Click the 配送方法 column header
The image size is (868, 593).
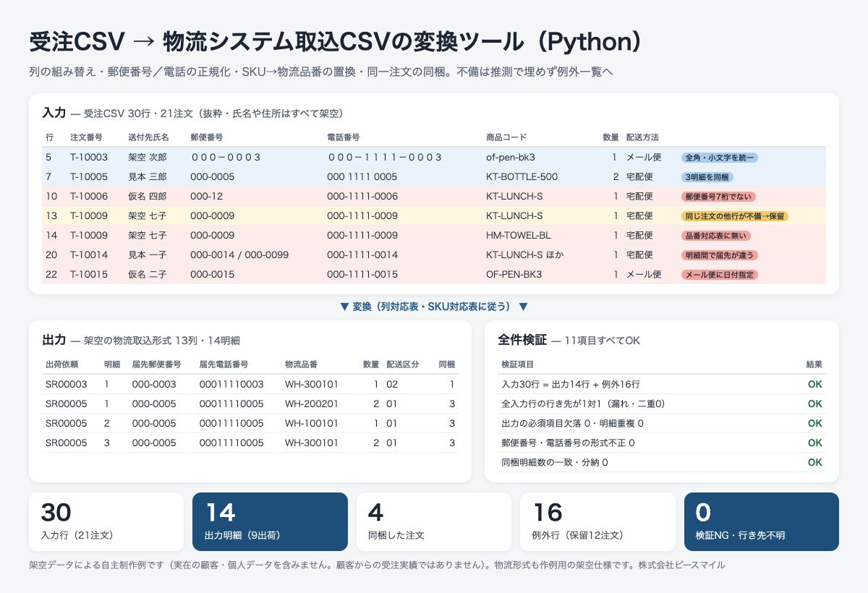[642, 137]
